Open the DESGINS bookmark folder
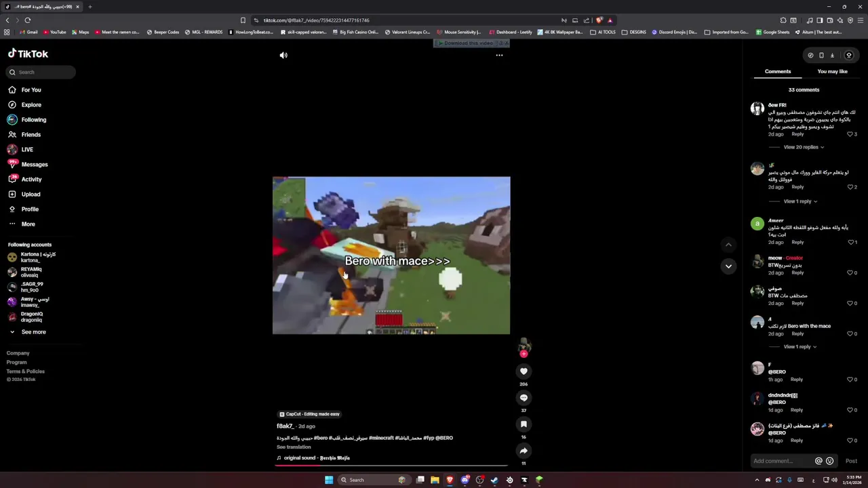The image size is (868, 488). click(x=634, y=32)
